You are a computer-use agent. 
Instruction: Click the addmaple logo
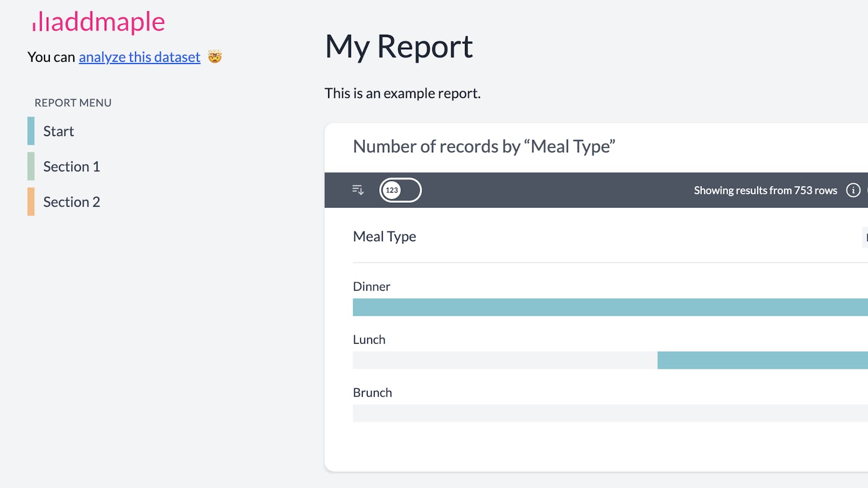pyautogui.click(x=98, y=22)
